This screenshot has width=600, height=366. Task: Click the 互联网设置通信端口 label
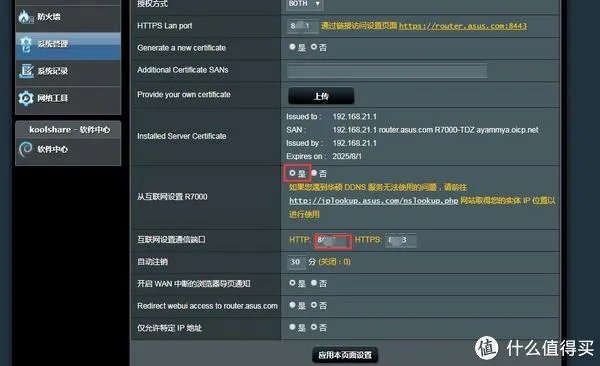(x=171, y=240)
